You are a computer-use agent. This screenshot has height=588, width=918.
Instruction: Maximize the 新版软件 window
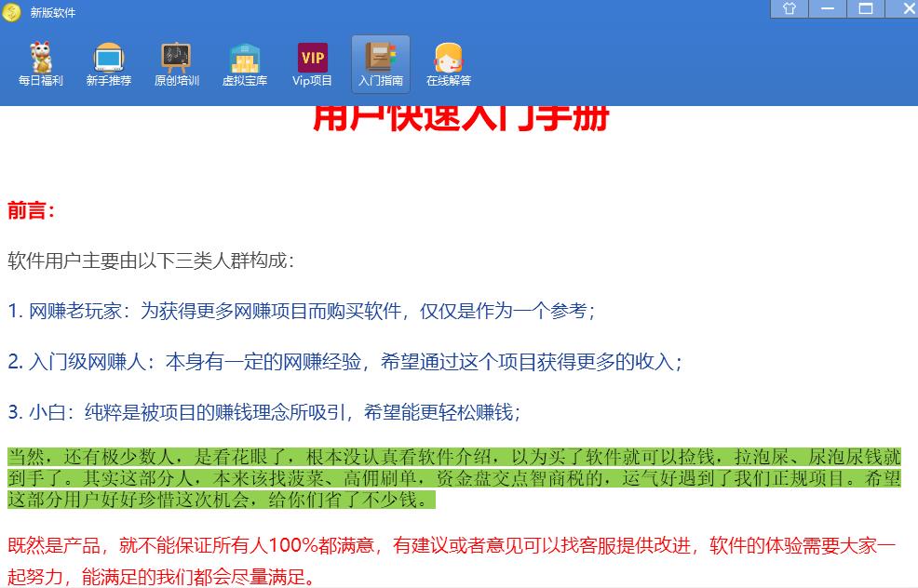click(865, 9)
